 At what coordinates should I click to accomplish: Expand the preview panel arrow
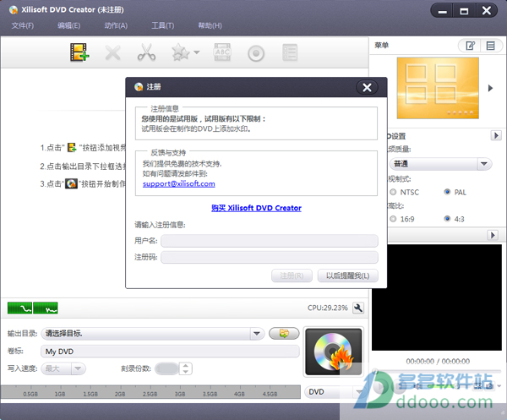tap(493, 235)
